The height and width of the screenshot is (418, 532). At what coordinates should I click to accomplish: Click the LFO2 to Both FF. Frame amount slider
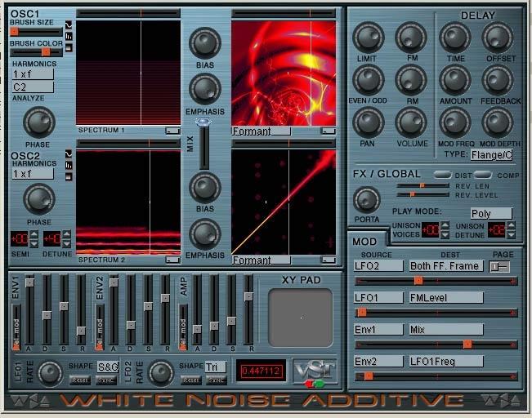tap(436, 281)
